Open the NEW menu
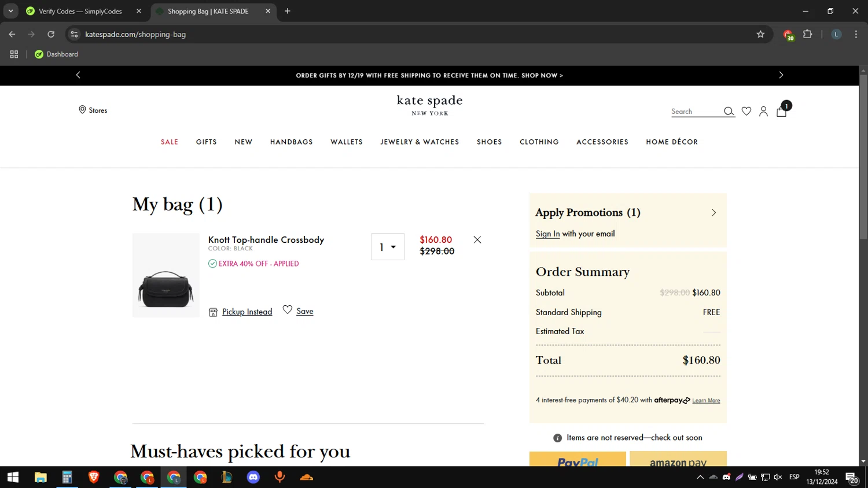This screenshot has height=488, width=868. pos(244,142)
